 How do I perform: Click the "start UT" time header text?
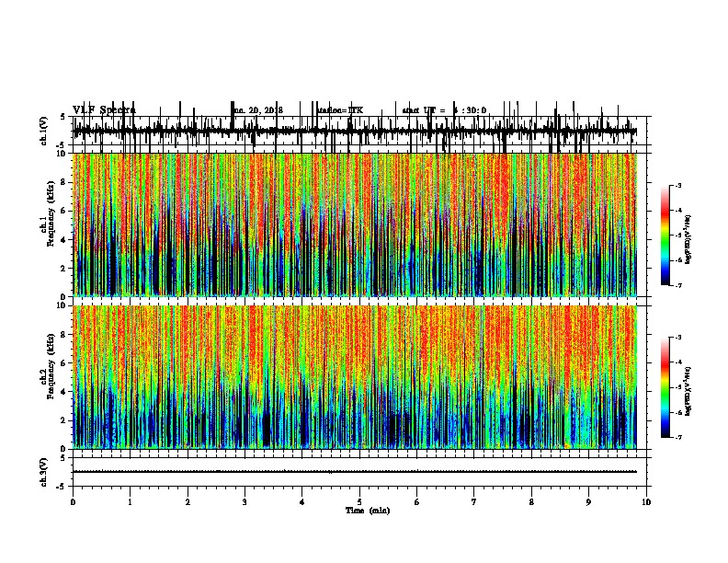point(444,110)
